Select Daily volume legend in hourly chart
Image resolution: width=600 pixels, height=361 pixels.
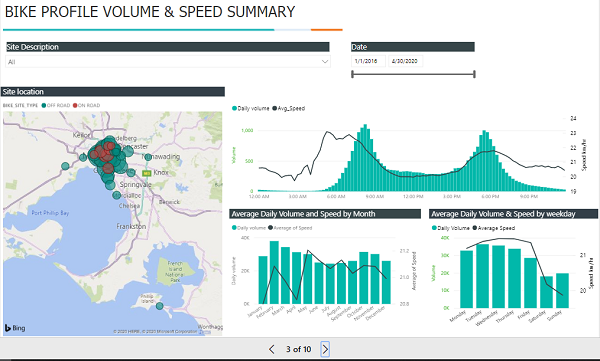tap(251, 108)
